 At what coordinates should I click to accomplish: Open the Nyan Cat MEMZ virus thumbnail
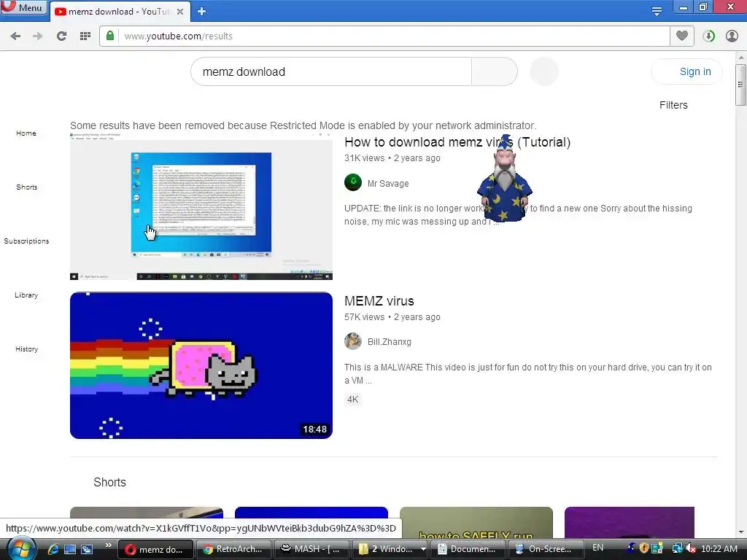point(201,365)
